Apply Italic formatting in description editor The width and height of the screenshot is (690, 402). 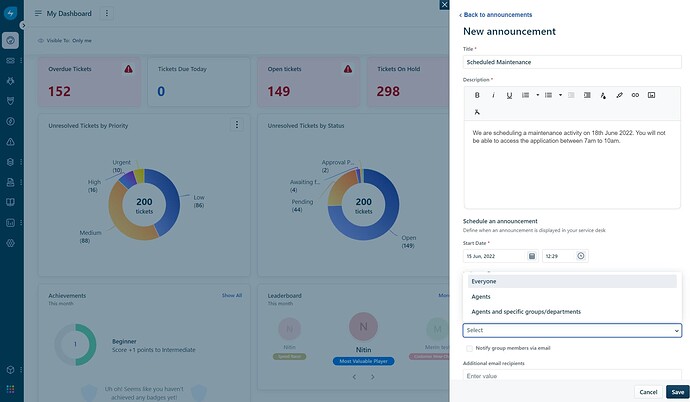(493, 95)
